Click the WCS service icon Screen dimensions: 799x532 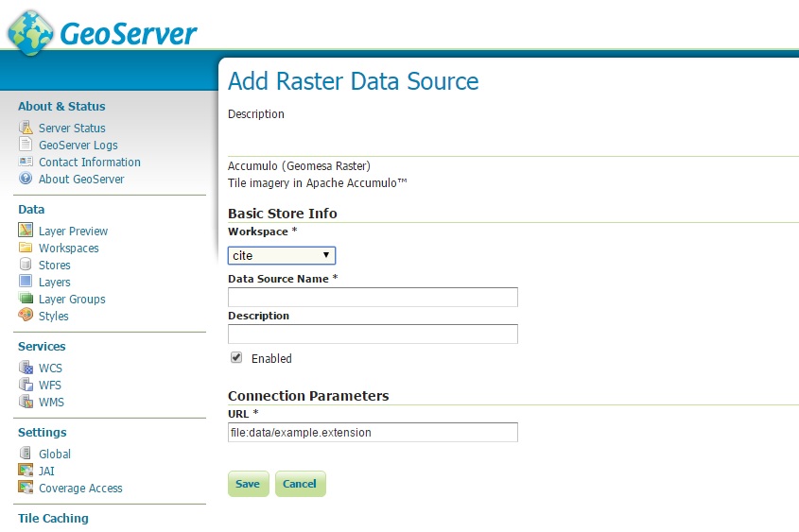[26, 367]
